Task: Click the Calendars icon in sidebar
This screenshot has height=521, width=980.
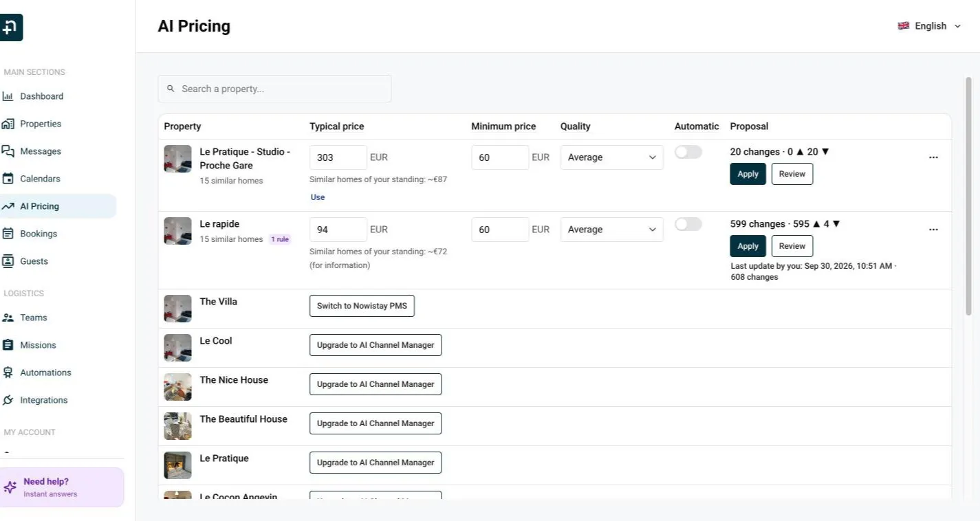Action: [x=8, y=179]
